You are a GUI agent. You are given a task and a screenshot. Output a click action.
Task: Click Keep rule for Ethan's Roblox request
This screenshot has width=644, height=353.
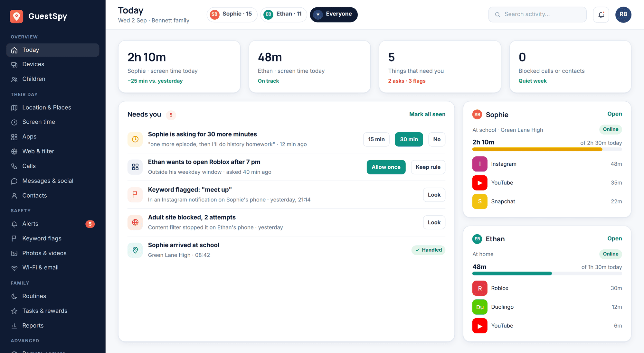pyautogui.click(x=428, y=167)
